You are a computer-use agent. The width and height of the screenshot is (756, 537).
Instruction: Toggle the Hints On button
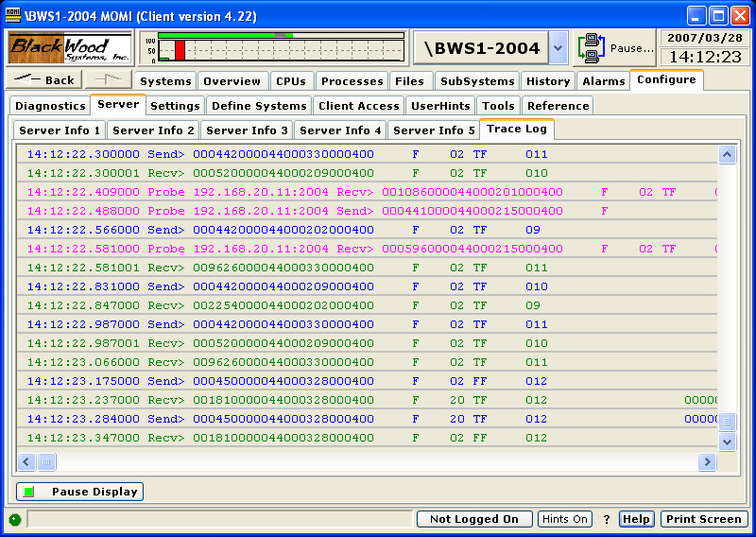coord(565,519)
